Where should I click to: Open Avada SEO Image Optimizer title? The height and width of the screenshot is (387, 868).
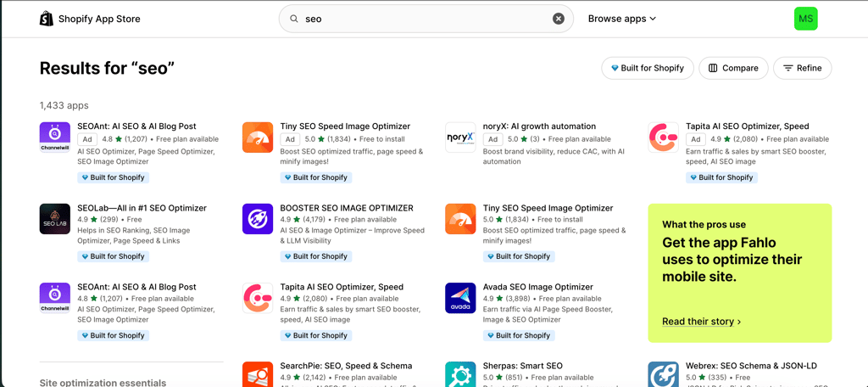538,287
